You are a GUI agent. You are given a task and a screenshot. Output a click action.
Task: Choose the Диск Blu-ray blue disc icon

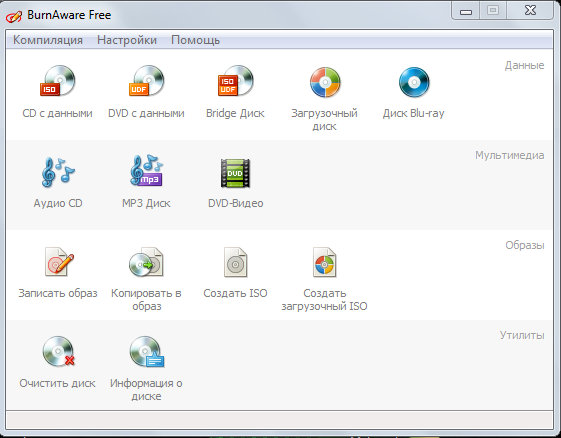[414, 82]
